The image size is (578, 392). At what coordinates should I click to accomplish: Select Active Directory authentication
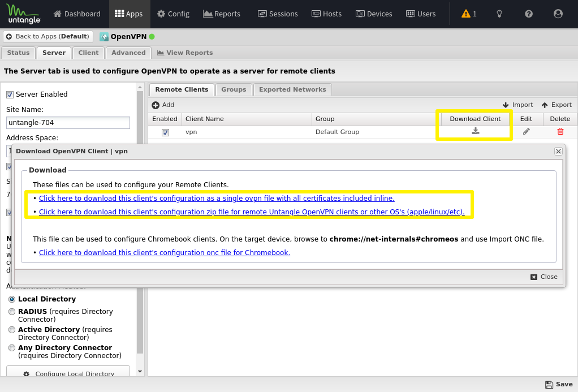pyautogui.click(x=12, y=330)
